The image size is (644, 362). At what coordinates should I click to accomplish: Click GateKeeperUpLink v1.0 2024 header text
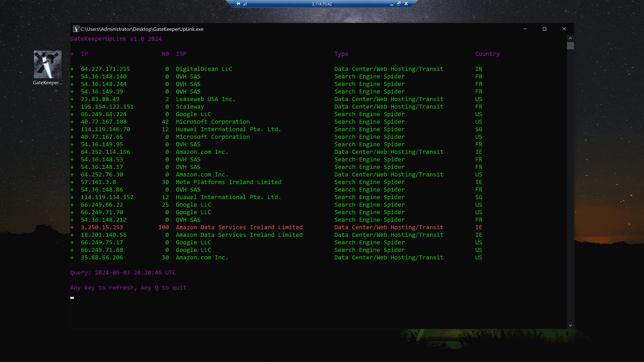point(116,39)
